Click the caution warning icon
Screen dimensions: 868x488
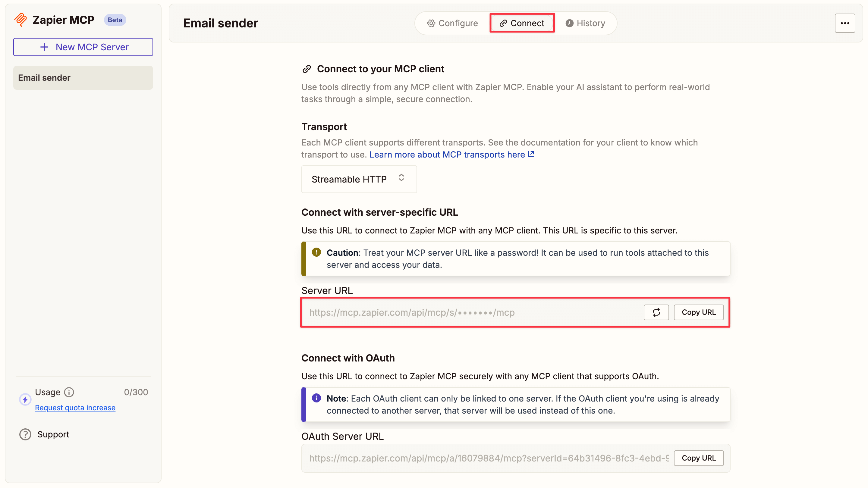(x=316, y=252)
